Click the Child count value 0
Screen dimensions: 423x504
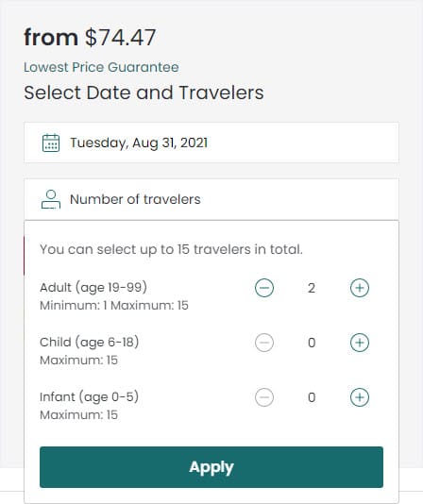312,343
